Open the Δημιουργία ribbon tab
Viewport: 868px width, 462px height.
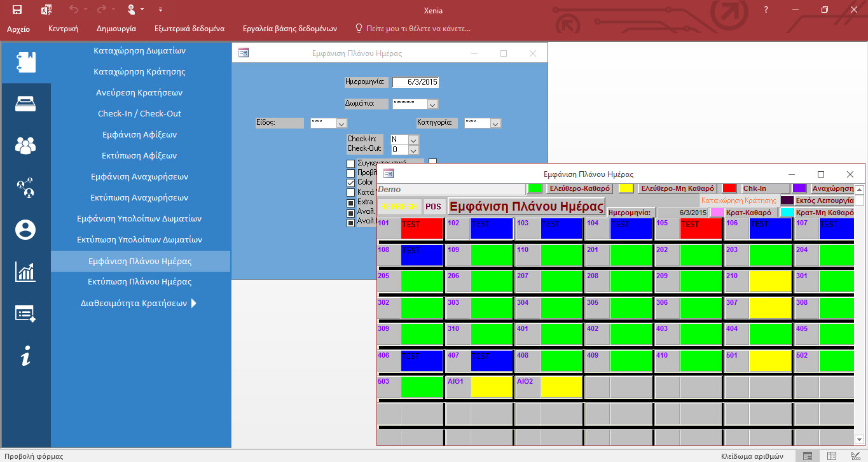pyautogui.click(x=116, y=29)
